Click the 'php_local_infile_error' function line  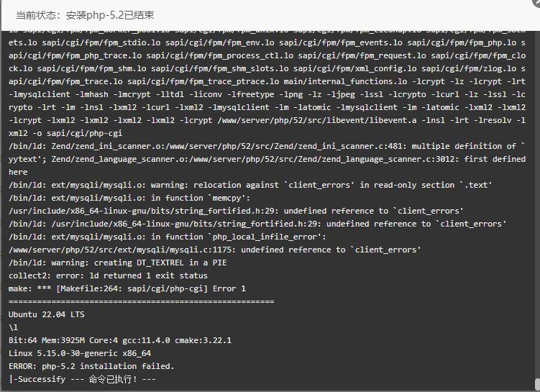(167, 237)
